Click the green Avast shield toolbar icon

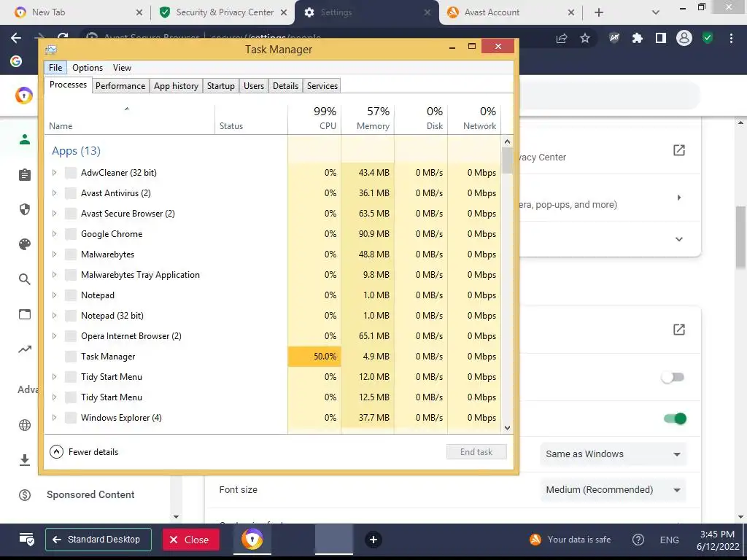click(x=708, y=38)
